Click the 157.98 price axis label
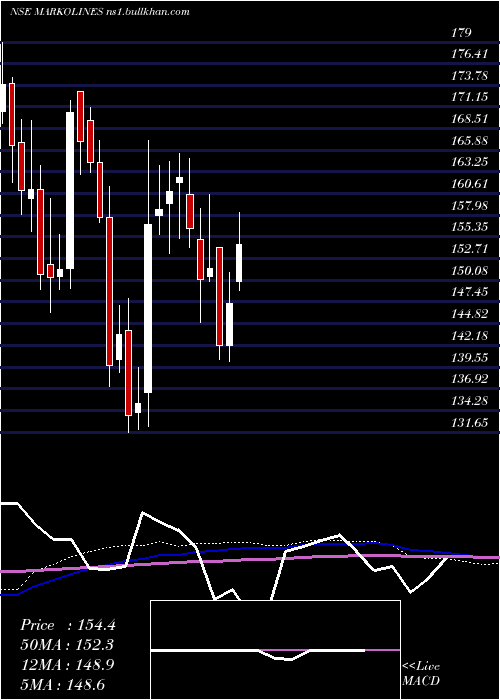The image size is (500, 700). (470, 206)
